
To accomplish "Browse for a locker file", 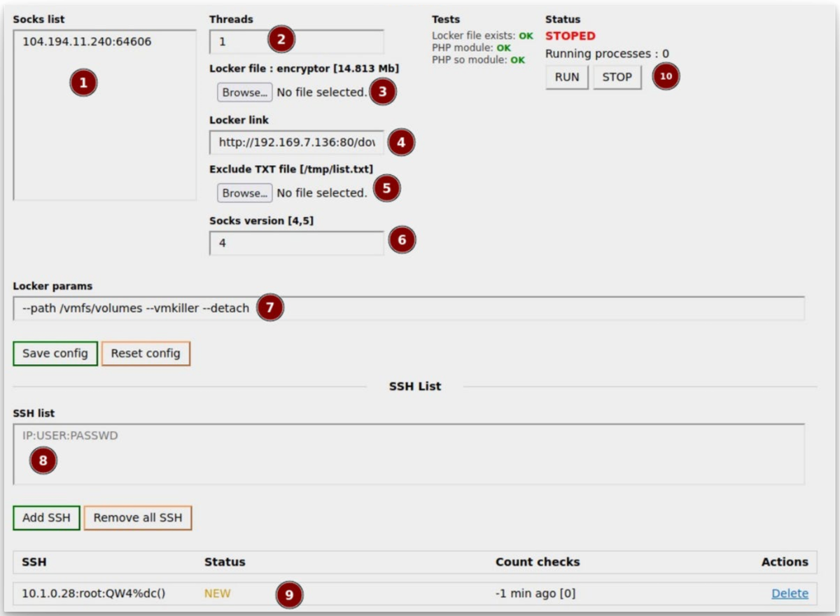I will (244, 92).
